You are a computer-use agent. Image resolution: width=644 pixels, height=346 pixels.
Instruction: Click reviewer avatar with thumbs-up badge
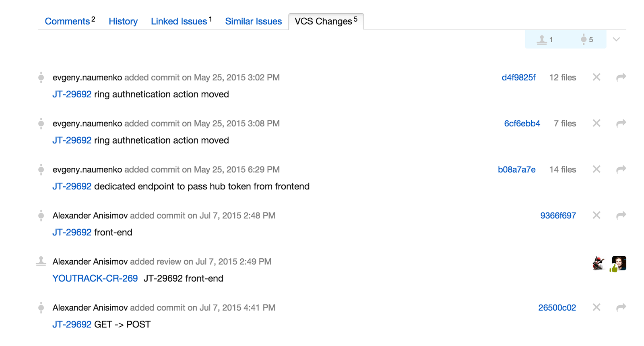618,264
